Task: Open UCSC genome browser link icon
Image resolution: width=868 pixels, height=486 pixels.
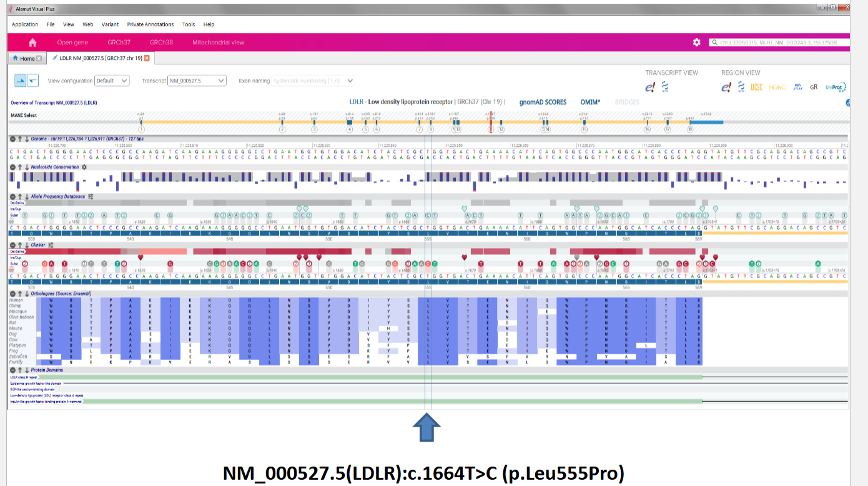Action: click(x=757, y=87)
